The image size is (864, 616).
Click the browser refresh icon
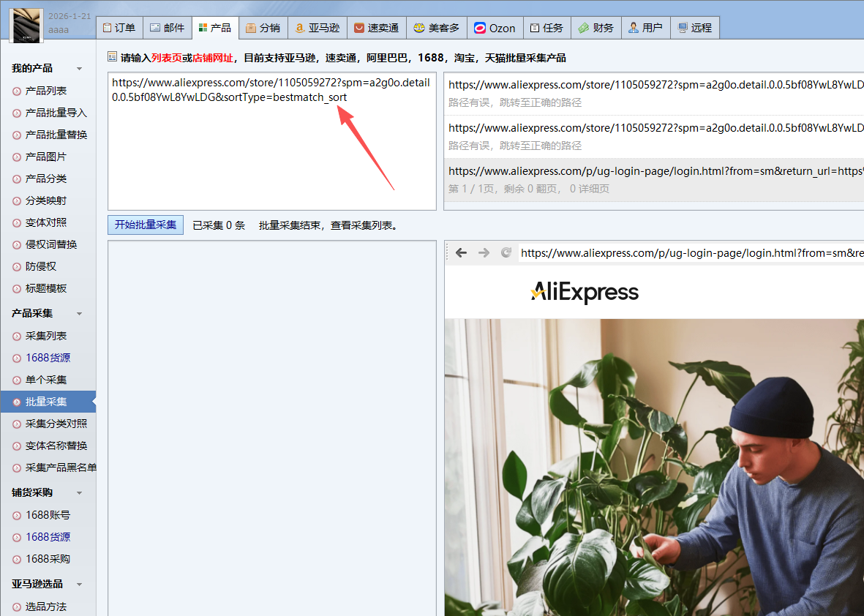[506, 253]
